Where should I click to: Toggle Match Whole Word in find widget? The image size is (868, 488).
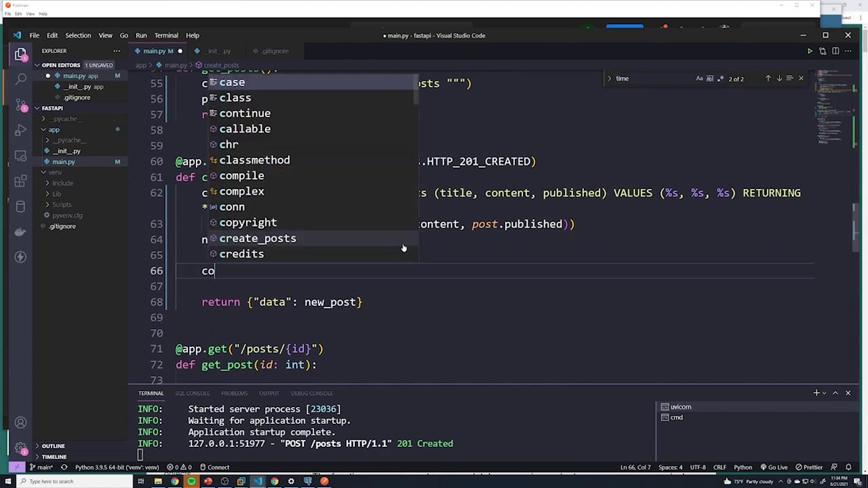pos(709,79)
